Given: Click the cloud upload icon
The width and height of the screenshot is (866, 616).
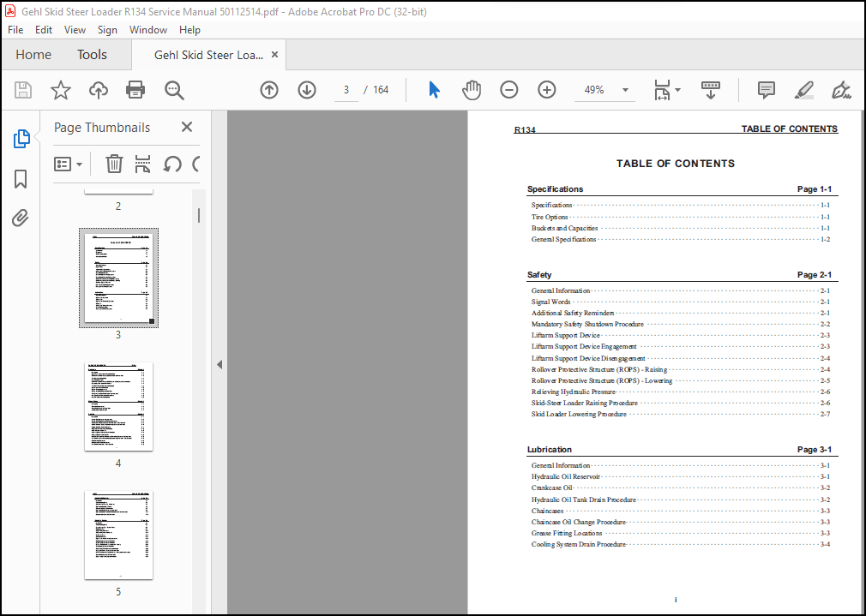Looking at the screenshot, I should click(99, 90).
